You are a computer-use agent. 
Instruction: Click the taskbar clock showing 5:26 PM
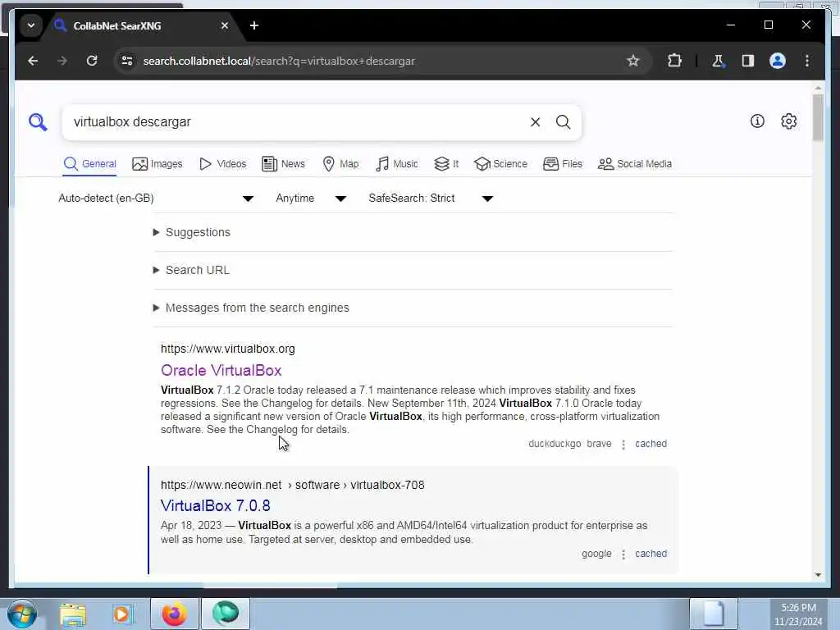798,614
